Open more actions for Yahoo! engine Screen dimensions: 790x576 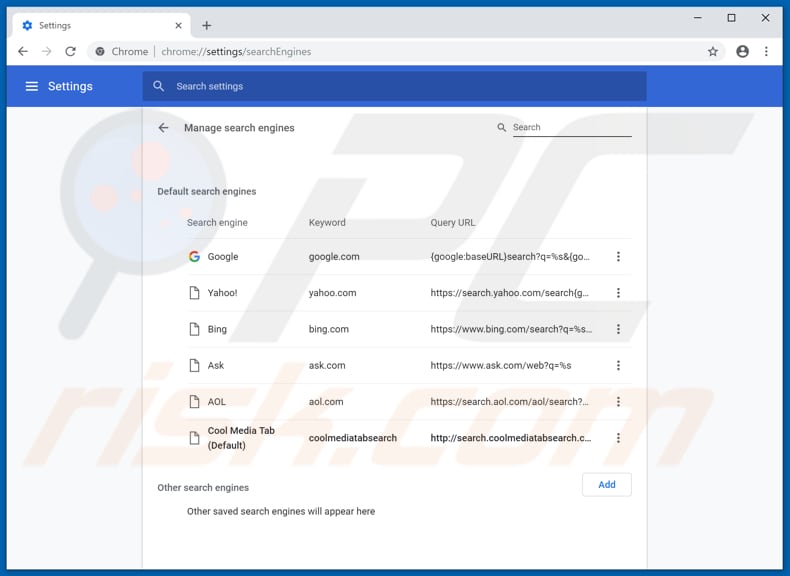click(x=618, y=293)
